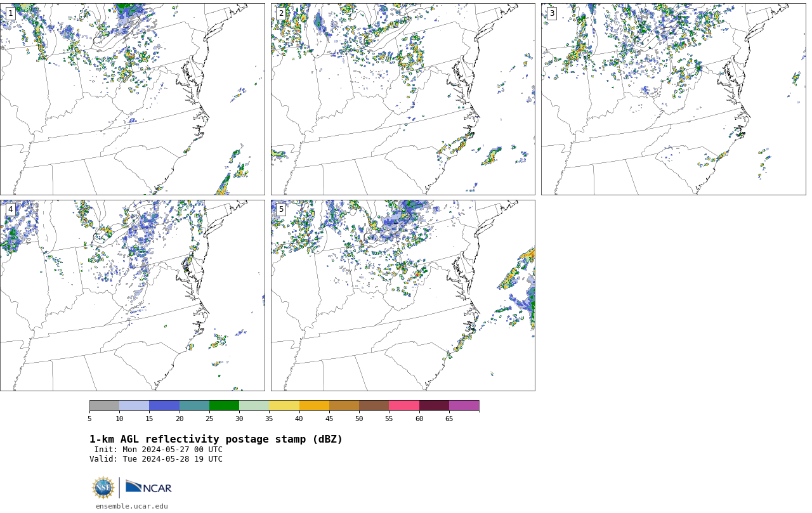Click the gray 5-10 dBZ color swatch
This screenshot has height=513, width=812.
pos(104,406)
